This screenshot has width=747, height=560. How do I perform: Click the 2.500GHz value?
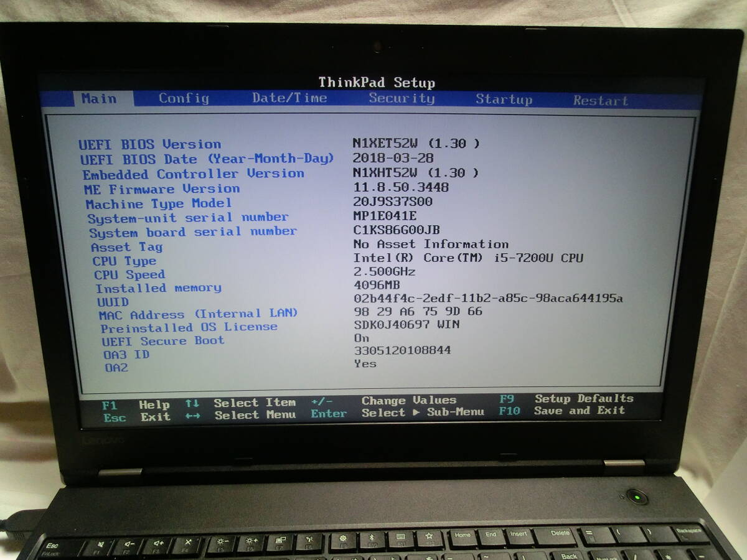tap(384, 272)
